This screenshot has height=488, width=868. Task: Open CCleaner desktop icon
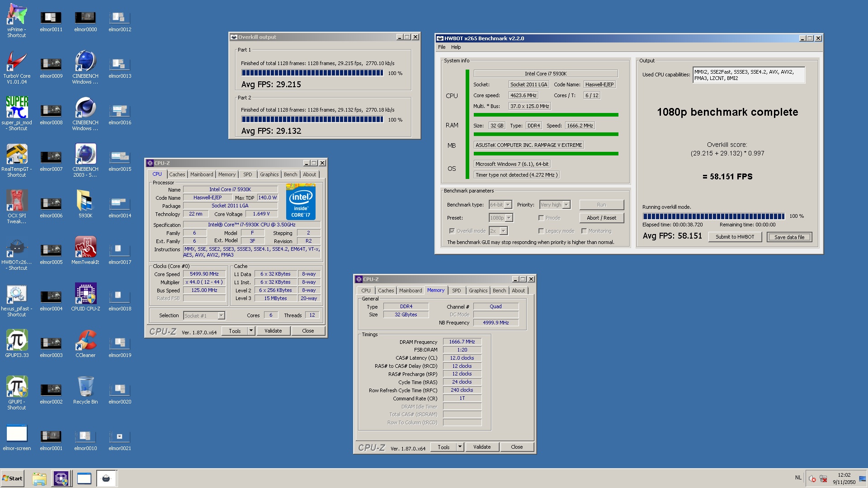[85, 343]
